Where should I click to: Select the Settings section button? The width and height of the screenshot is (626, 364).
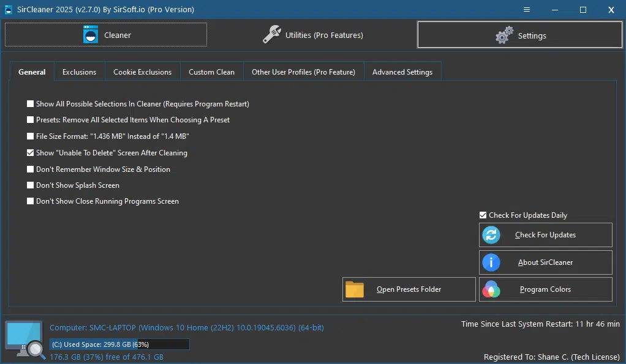(x=520, y=35)
